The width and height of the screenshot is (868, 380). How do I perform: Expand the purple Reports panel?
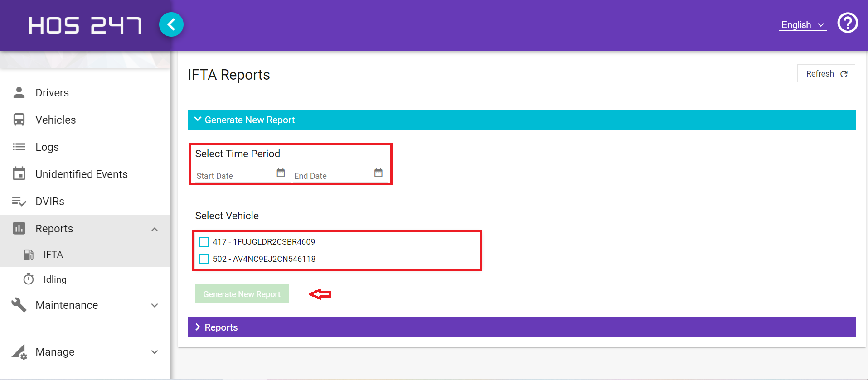tap(522, 327)
